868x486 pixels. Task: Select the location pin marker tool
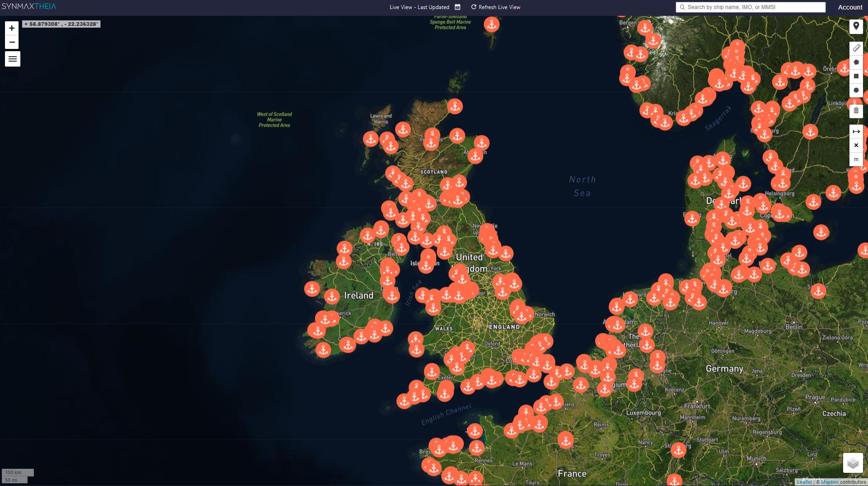click(x=856, y=26)
